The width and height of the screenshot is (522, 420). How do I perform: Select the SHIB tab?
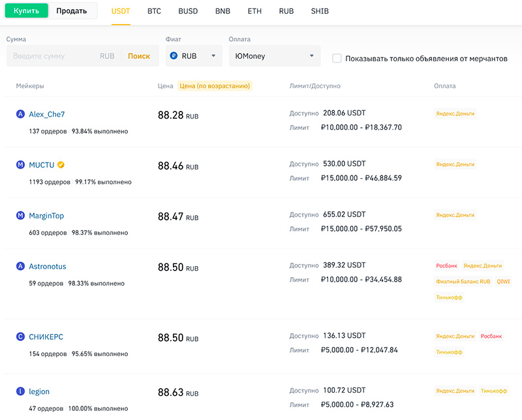[320, 12]
